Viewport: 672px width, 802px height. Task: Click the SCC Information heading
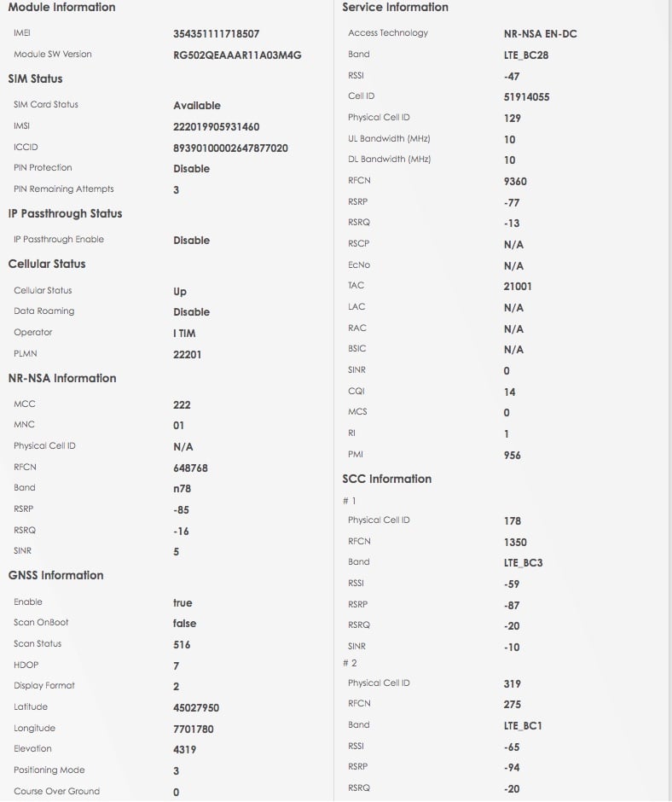click(x=386, y=479)
